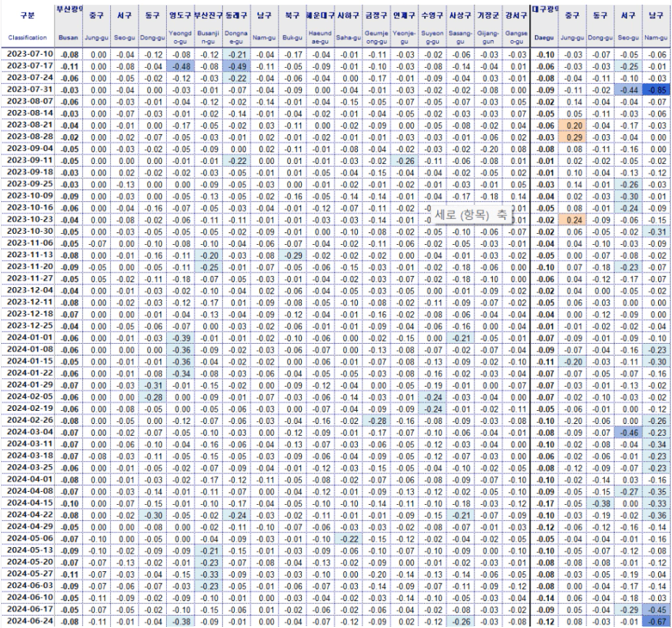Select the -0.28 Geumjeong-gu cell for 2024-02-26
This screenshot has height=628, width=672.
[x=376, y=420]
